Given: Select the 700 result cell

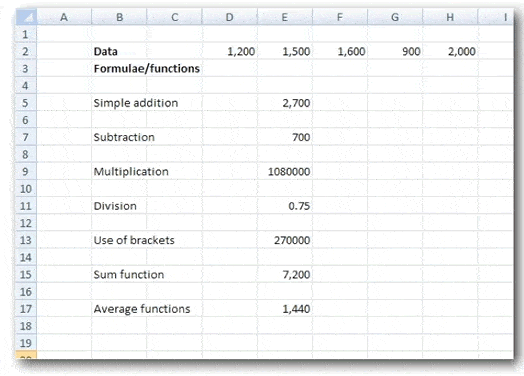Looking at the screenshot, I should point(285,137).
